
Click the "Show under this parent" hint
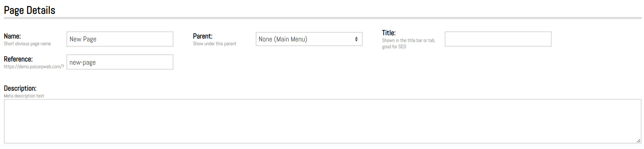(215, 44)
